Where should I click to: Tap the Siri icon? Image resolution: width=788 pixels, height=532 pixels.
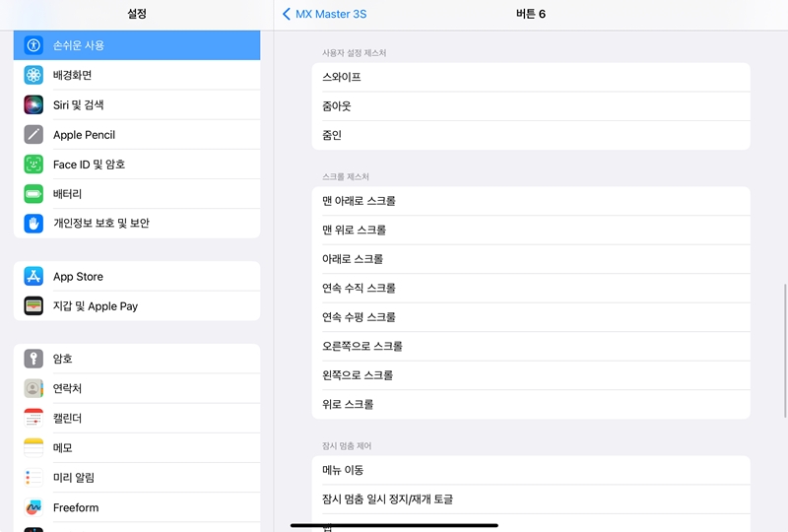point(33,104)
